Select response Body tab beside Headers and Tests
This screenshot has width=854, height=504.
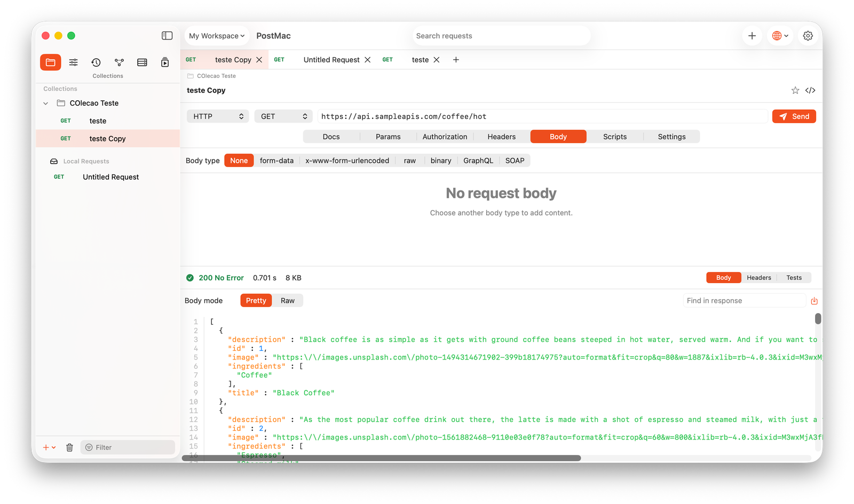click(724, 278)
